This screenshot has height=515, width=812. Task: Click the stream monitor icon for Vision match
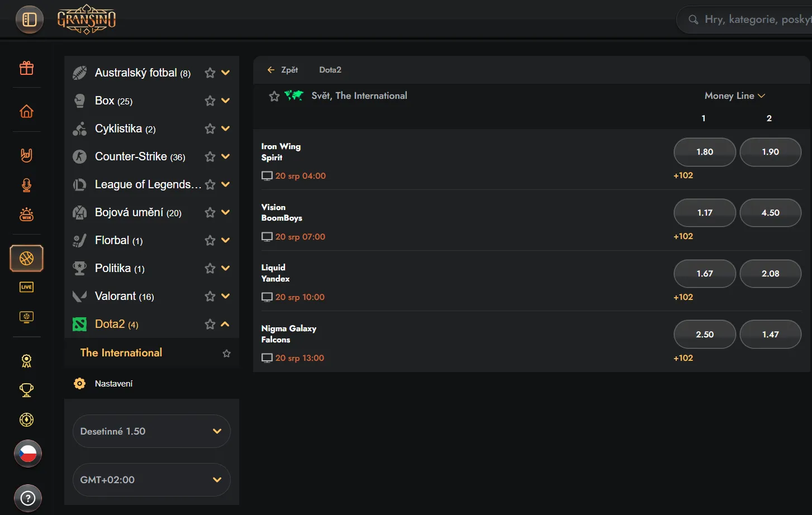pyautogui.click(x=267, y=237)
